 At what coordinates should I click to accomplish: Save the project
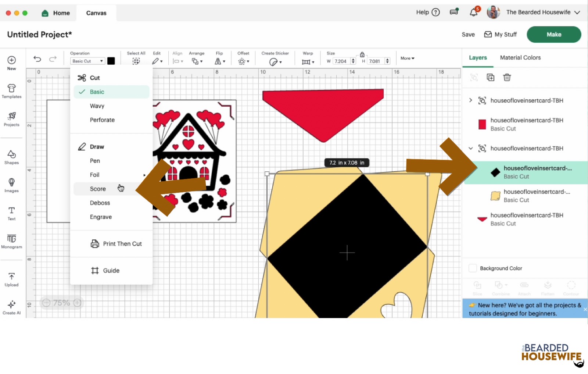coord(468,35)
